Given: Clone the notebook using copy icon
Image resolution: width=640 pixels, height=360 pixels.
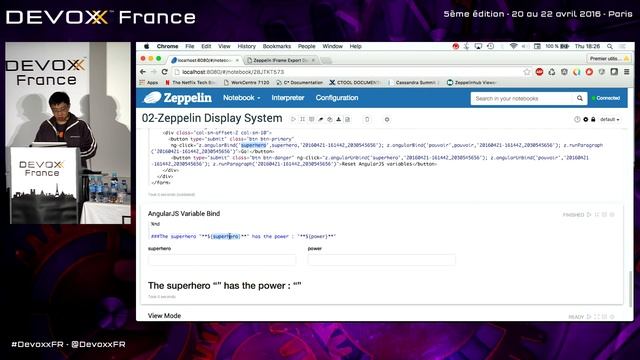Looking at the screenshot, I should 329,119.
